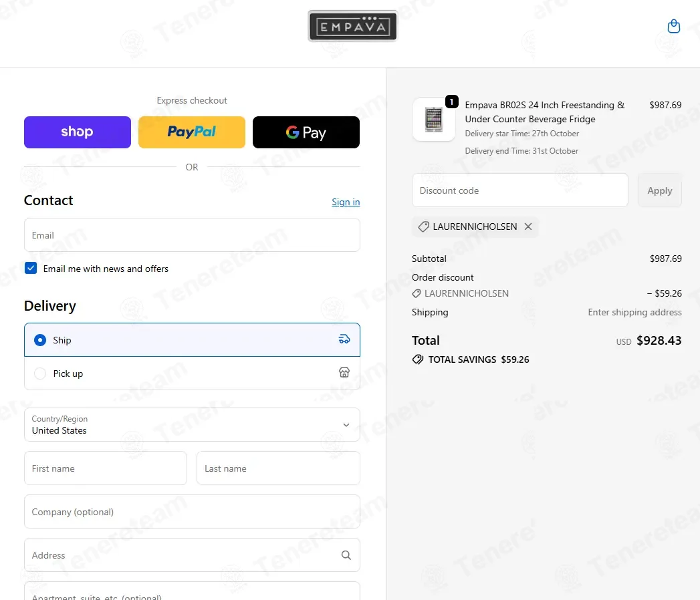Screen dimensions: 700x600
Task: Click the Empava BR02S product title
Action: click(x=544, y=112)
